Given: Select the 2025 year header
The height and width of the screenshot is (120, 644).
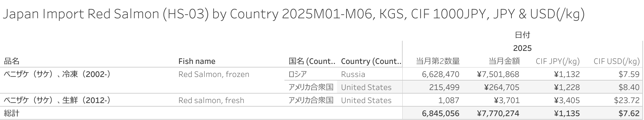Looking at the screenshot, I should (x=522, y=48).
